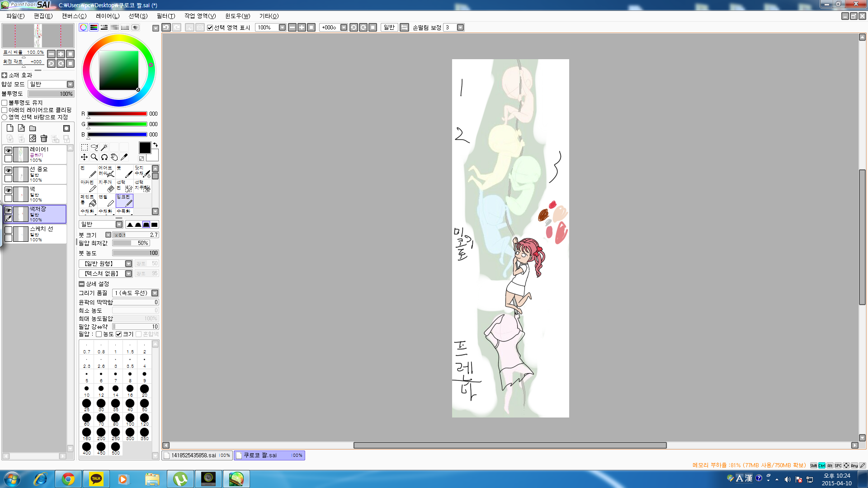The width and height of the screenshot is (868, 488).
Task: Choose the 지우개 eraser brush
Action: (x=106, y=186)
